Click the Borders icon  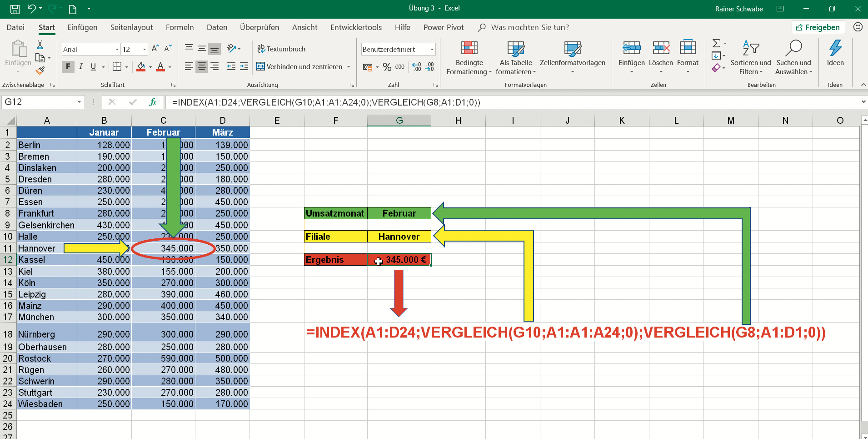[117, 67]
